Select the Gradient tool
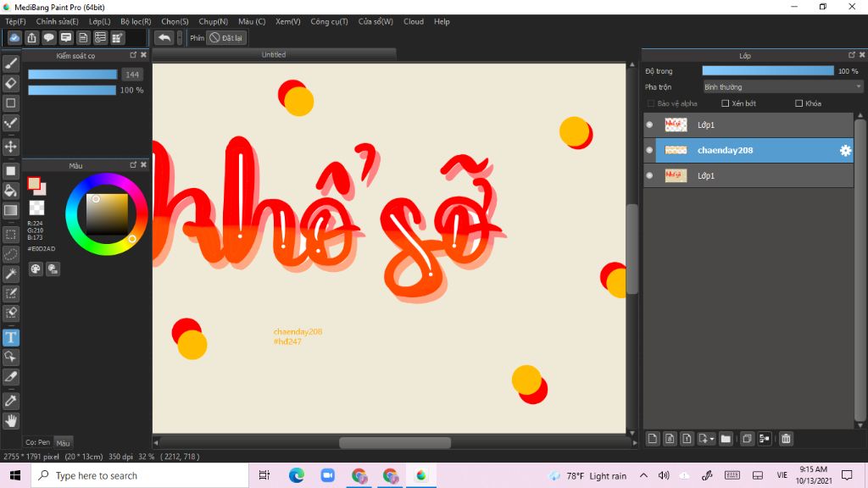The image size is (868, 488). 10,210
